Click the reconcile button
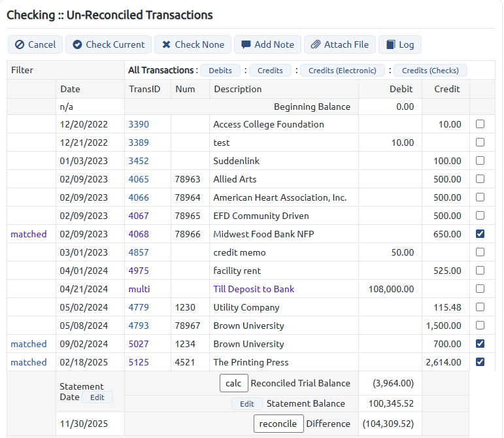This screenshot has height=438, width=504. pos(278,424)
